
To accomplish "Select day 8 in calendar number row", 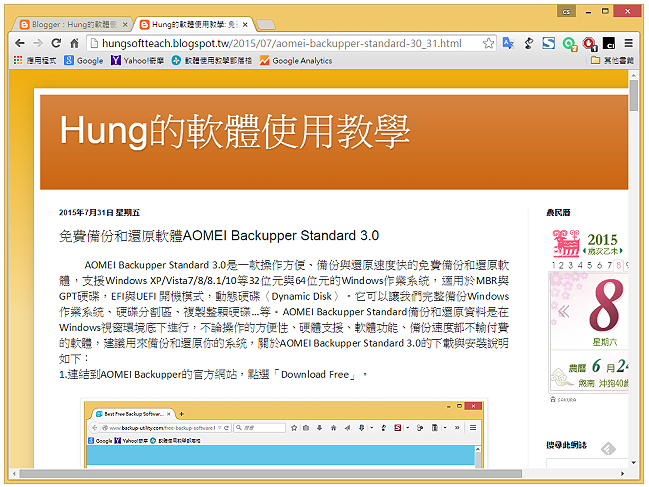I will (x=618, y=265).
